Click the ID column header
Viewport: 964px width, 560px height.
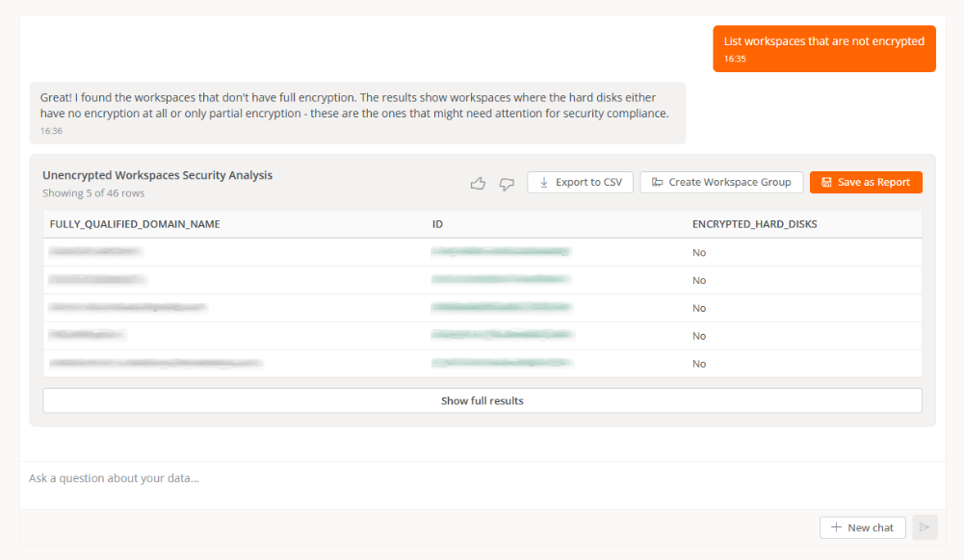coord(437,224)
